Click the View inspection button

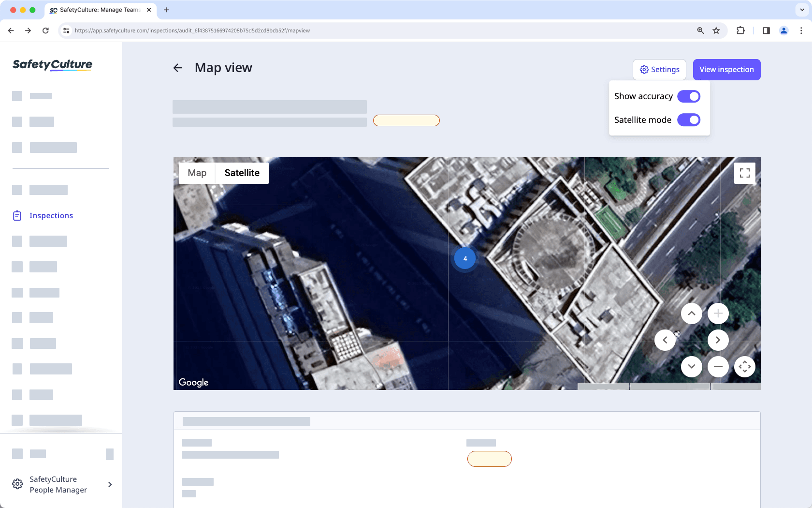tap(726, 69)
